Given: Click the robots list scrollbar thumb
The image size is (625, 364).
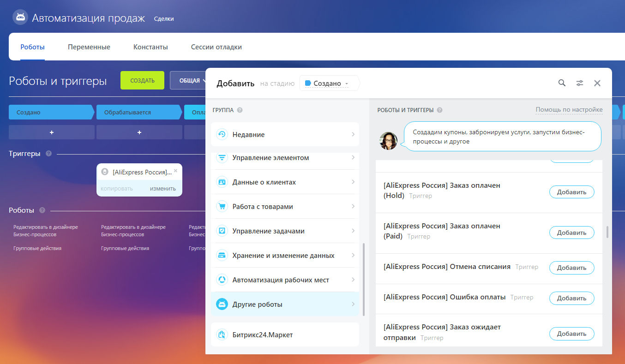Looking at the screenshot, I should click(x=607, y=232).
